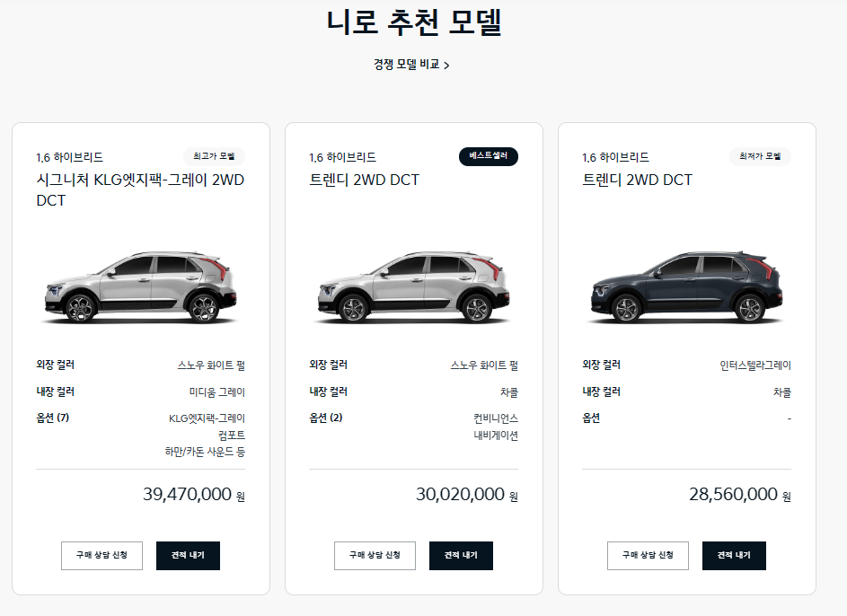Click 견적 내기 on the rightmost card
This screenshot has width=847, height=616.
(x=734, y=555)
